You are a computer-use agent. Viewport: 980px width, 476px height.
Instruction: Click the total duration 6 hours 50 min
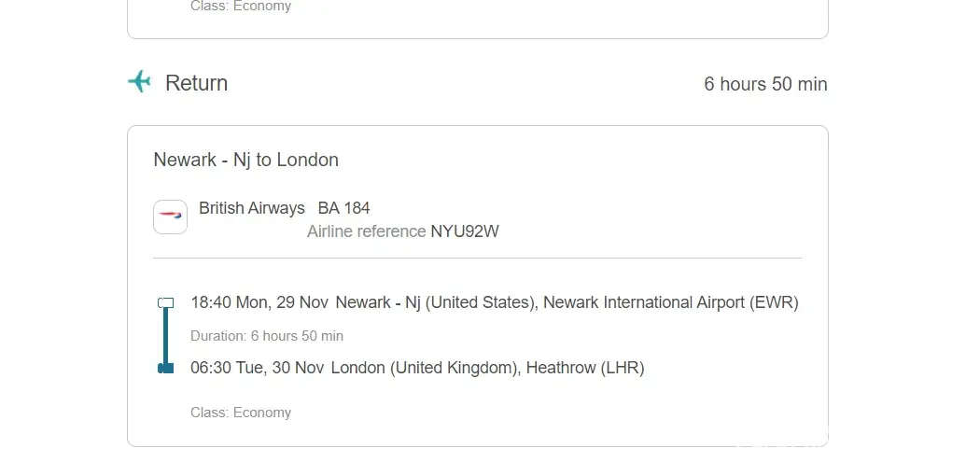(x=765, y=84)
